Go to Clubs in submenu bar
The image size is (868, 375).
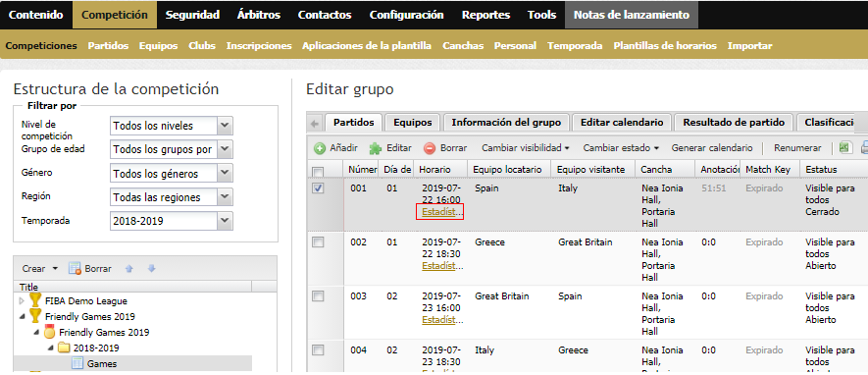[201, 46]
